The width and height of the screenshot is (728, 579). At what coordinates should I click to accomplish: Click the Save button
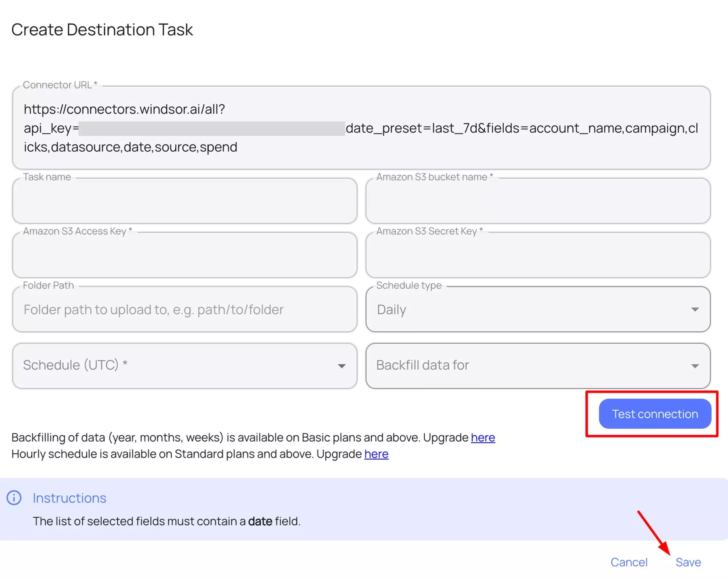[x=688, y=562]
